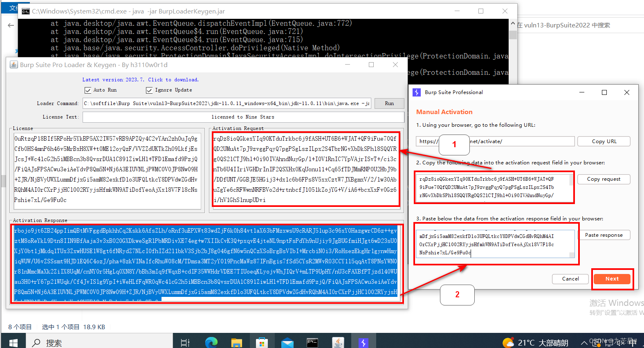Click Cancel in Burp Suite activation dialog
Screen dimensions: 644x348
(570, 279)
